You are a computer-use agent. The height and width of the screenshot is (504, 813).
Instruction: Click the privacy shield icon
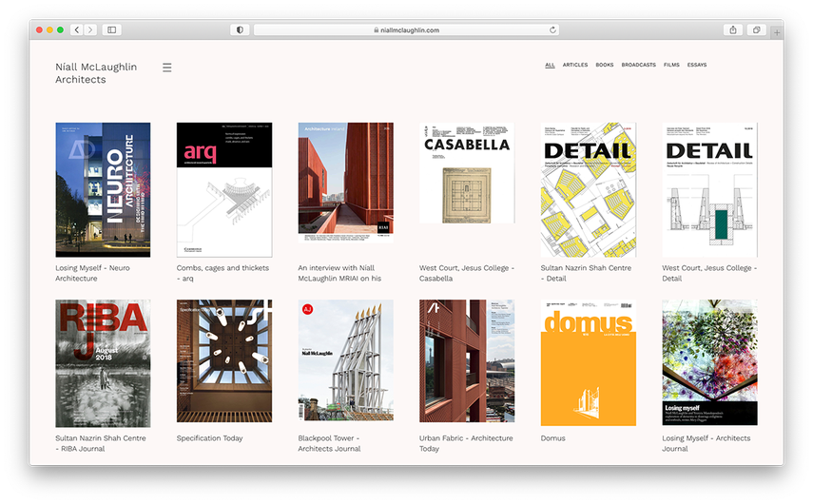[x=240, y=30]
